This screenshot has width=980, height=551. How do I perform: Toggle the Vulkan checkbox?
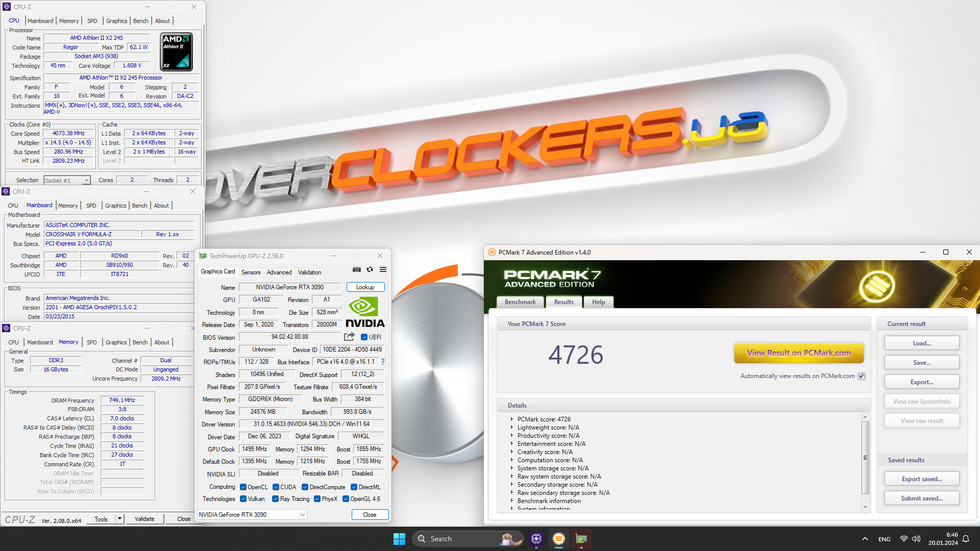(243, 499)
